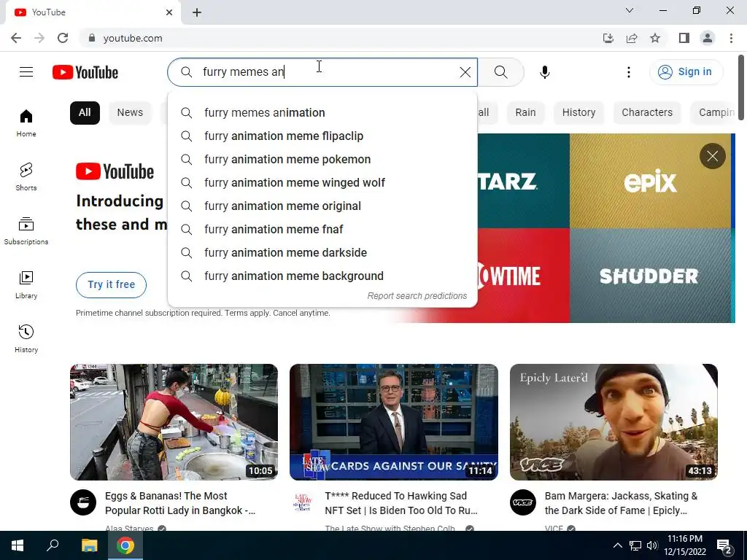Share this page from the address bar
Screen dimensions: 747x560
click(x=632, y=38)
